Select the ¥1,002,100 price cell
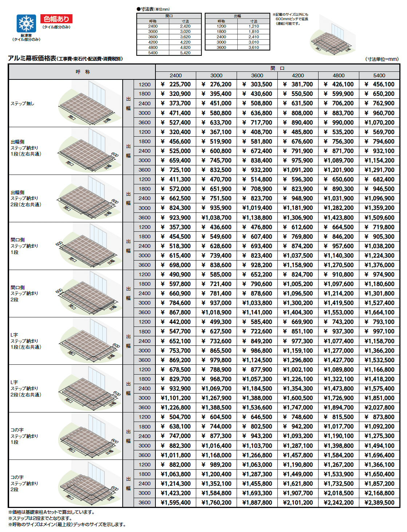407x532 pixels. pyautogui.click(x=298, y=369)
